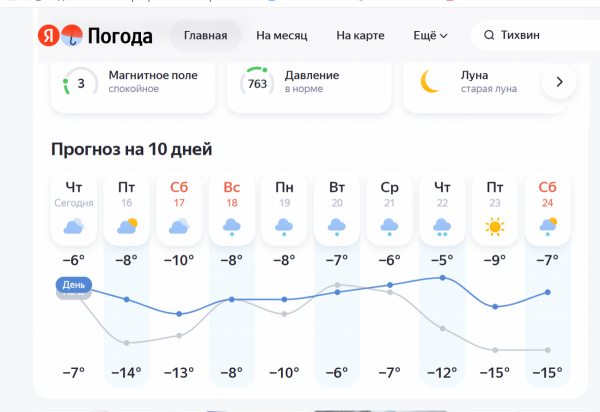Viewport: 600px width, 412px height.
Task: Click the partly cloudy icon for Friday 16
Action: (x=127, y=227)
